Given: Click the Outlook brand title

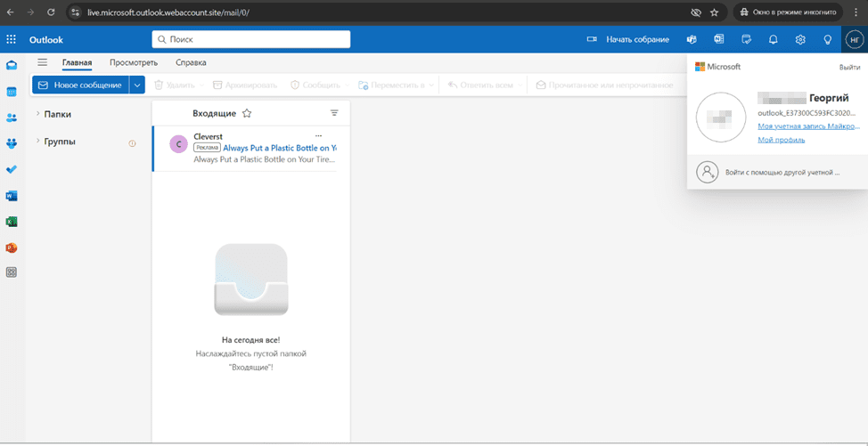Looking at the screenshot, I should 46,40.
